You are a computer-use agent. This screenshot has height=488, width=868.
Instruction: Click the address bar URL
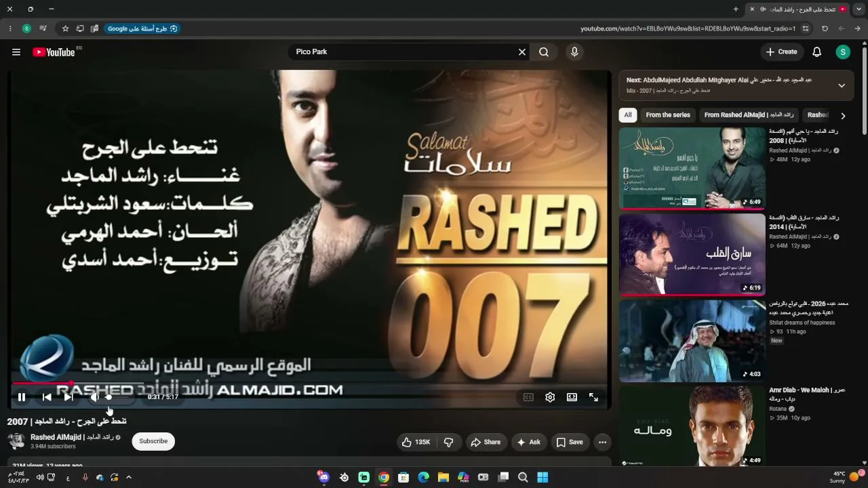[688, 28]
